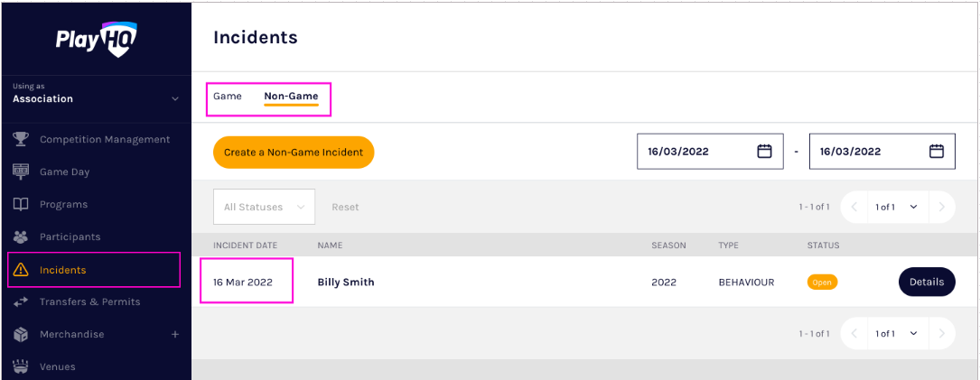980x380 pixels.
Task: Click the Venues stadium icon
Action: [22, 366]
